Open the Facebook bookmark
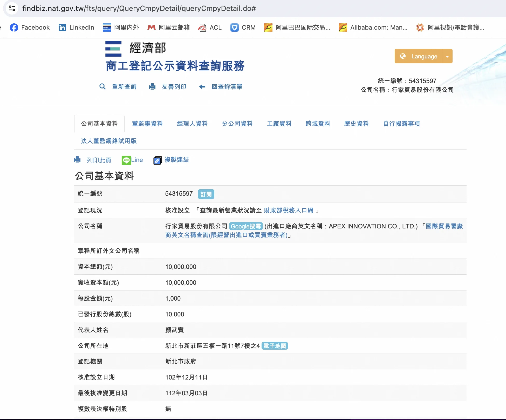The image size is (506, 420). pos(30,28)
